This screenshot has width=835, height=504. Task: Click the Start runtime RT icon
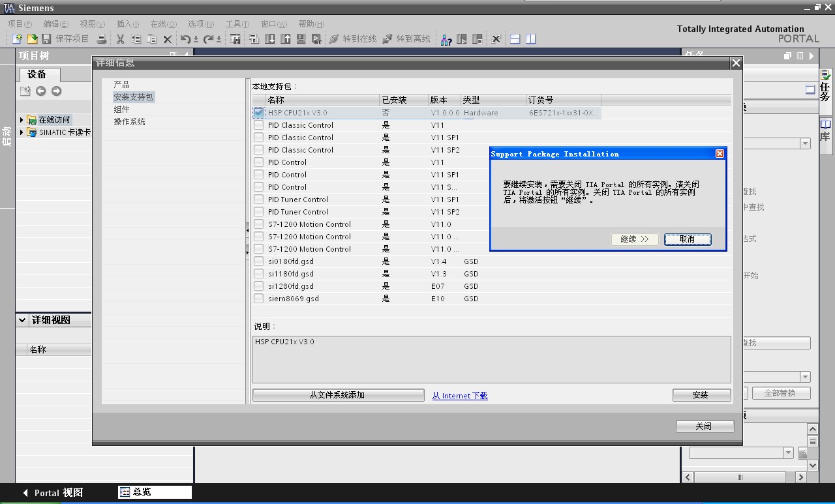(316, 39)
